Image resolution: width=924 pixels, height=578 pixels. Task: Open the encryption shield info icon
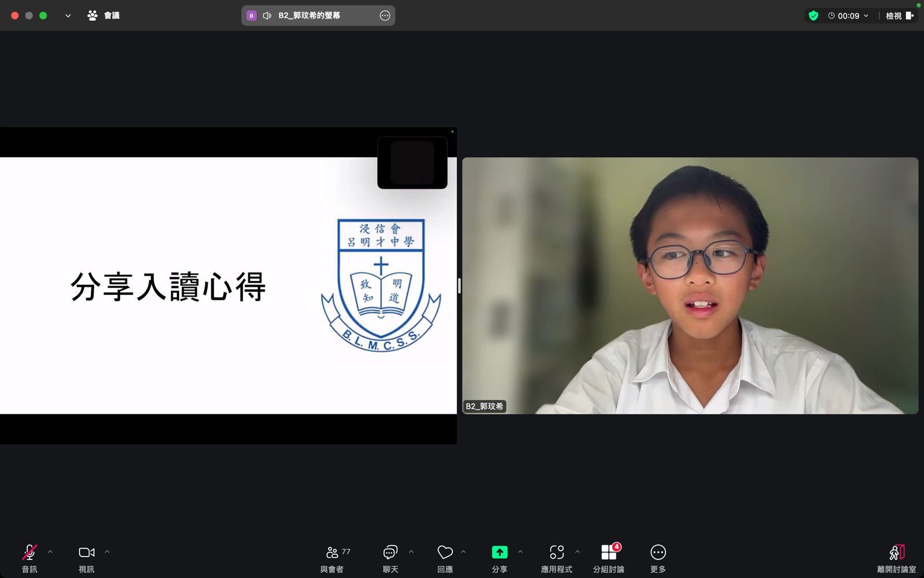pos(814,16)
